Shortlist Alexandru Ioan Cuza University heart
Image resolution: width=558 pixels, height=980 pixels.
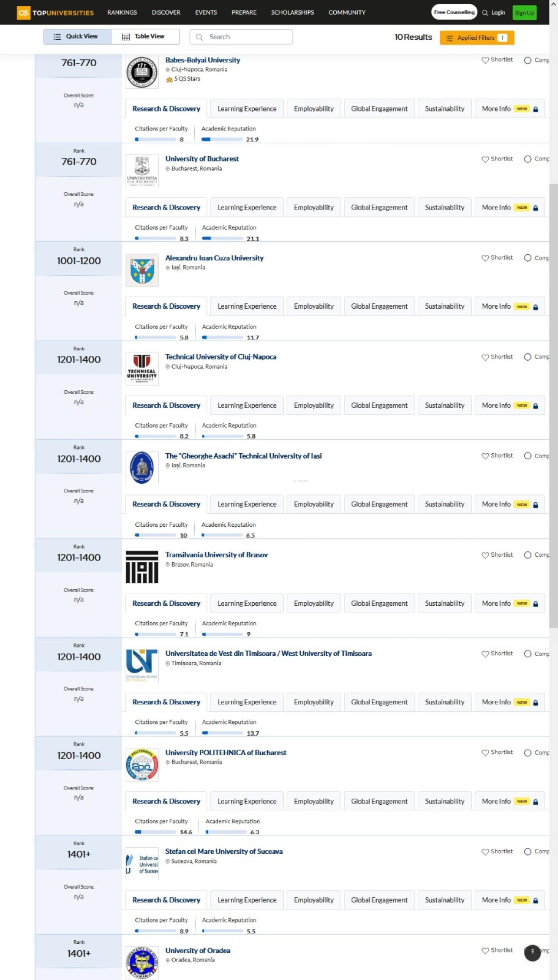[485, 258]
